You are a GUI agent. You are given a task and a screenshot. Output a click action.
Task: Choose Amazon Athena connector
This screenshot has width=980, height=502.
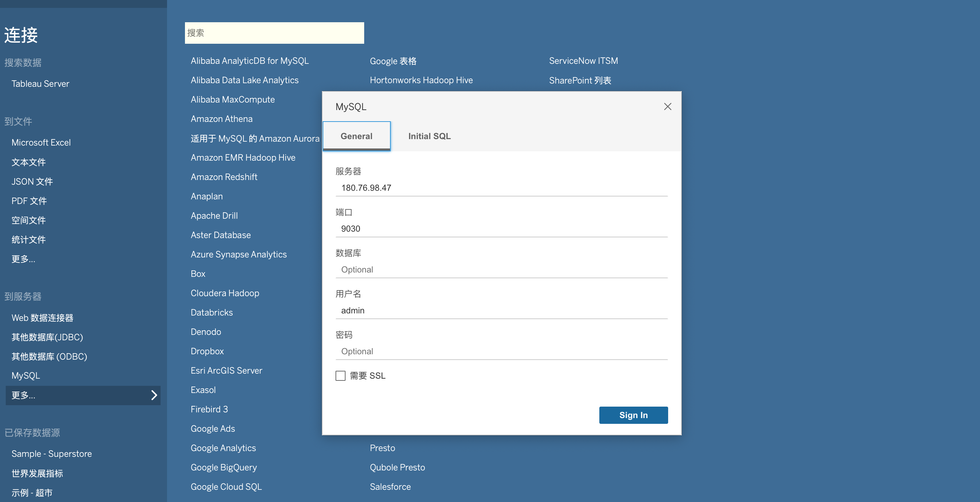click(x=222, y=119)
